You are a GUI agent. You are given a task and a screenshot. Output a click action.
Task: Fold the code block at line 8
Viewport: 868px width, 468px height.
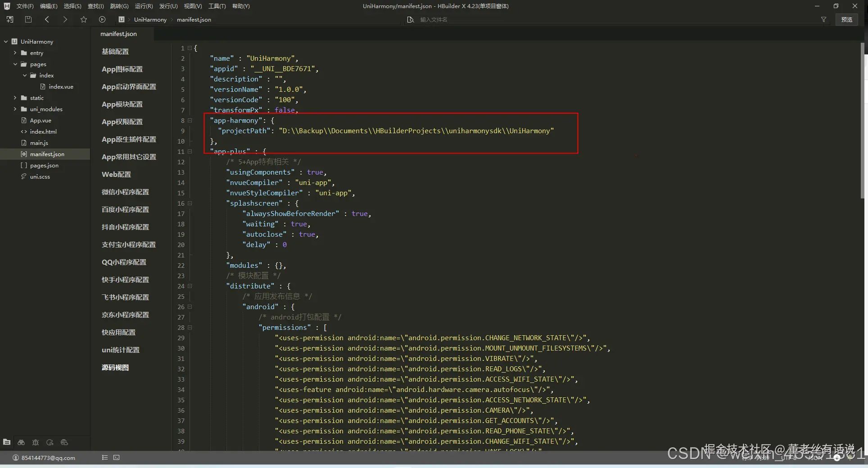click(x=190, y=120)
